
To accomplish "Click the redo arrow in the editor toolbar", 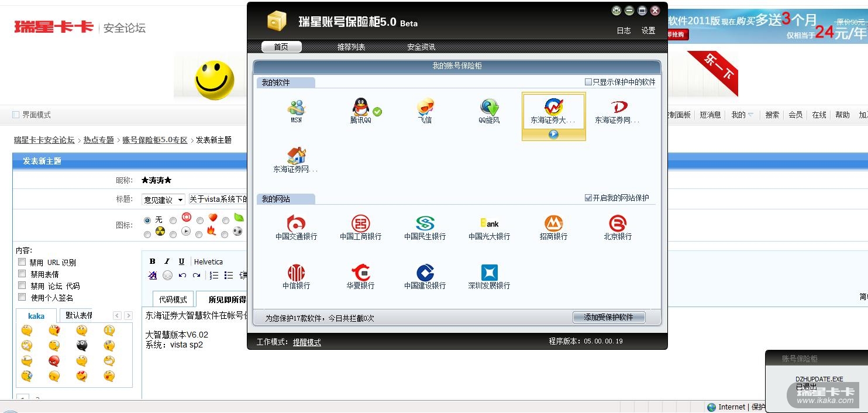I will (x=197, y=276).
